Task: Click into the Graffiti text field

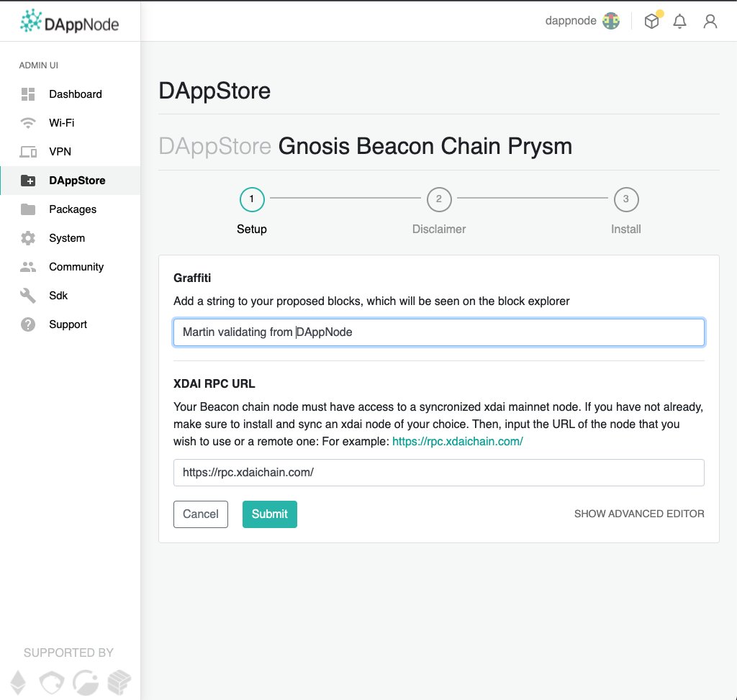Action: [438, 332]
